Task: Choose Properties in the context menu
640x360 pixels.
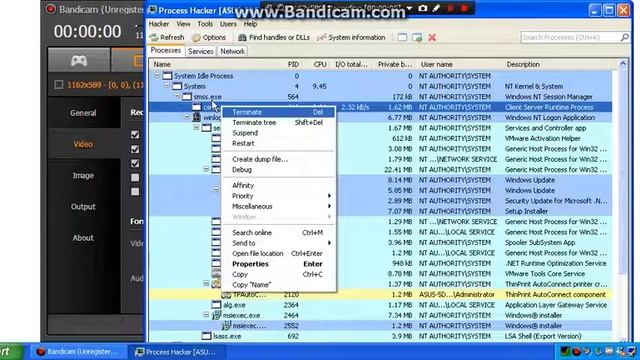Action: [x=279, y=264]
